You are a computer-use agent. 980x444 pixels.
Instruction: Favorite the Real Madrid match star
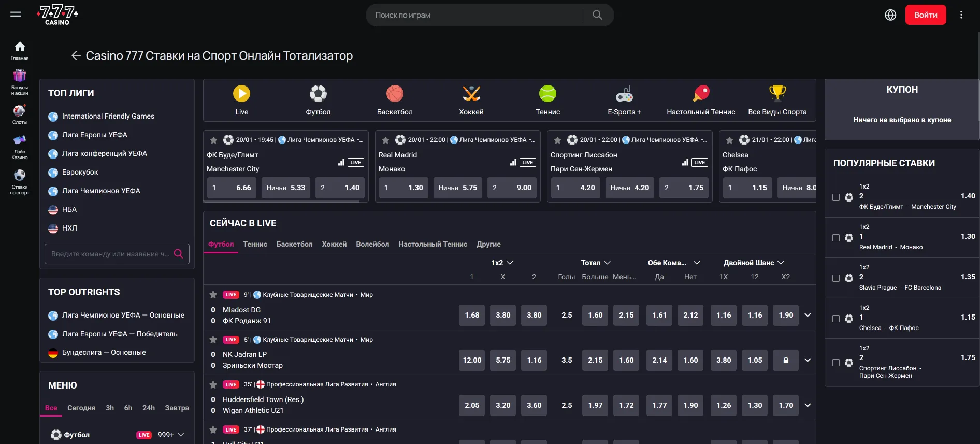[x=385, y=140]
